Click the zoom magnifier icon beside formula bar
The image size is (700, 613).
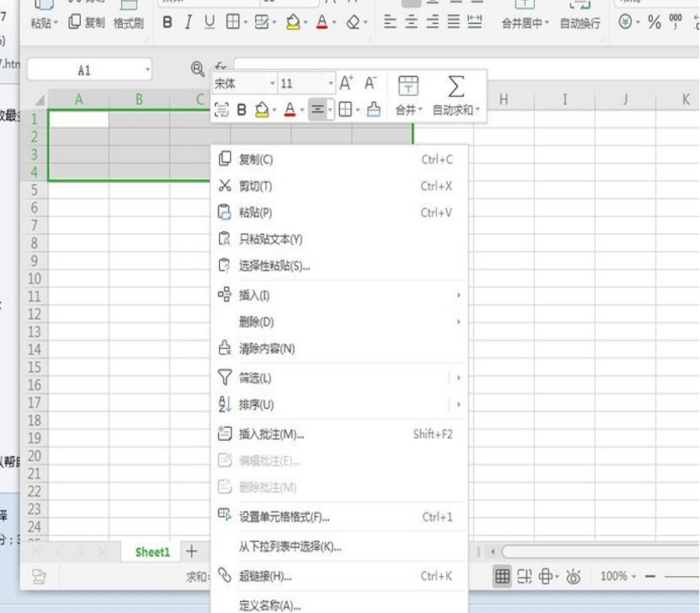click(x=199, y=69)
